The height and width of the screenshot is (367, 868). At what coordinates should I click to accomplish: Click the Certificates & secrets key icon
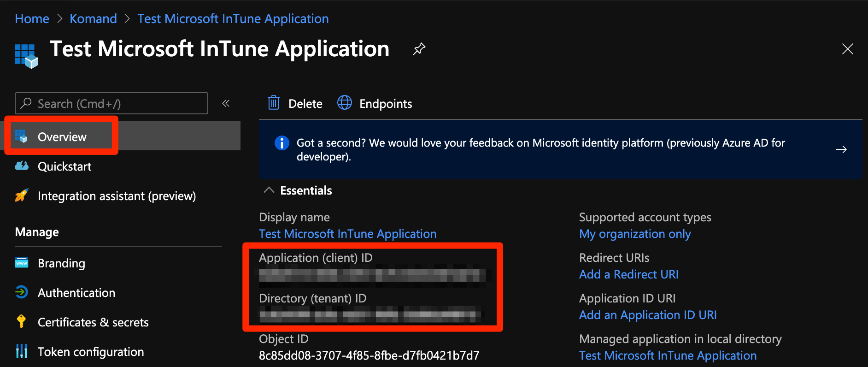pos(21,321)
